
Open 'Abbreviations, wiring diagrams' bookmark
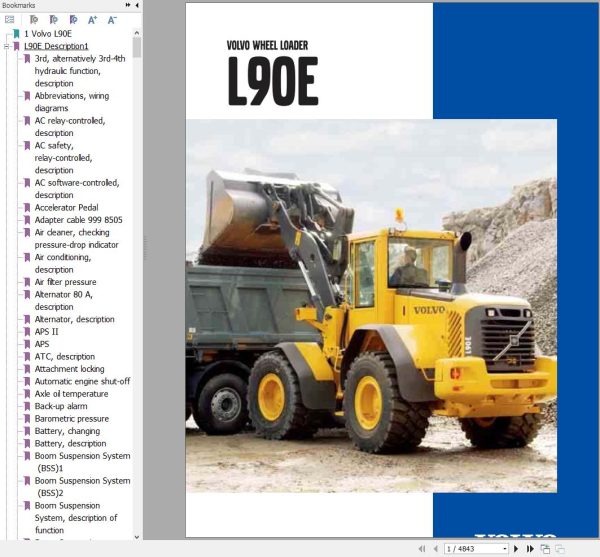pos(72,102)
